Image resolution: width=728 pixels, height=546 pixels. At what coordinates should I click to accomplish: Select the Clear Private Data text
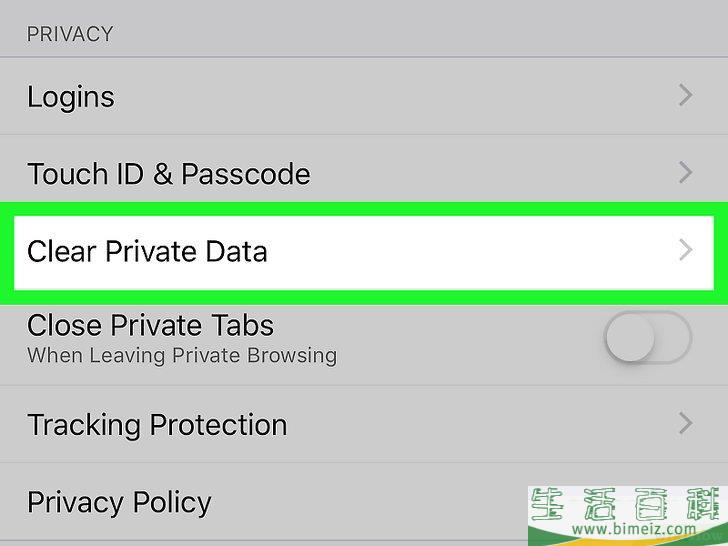click(147, 251)
